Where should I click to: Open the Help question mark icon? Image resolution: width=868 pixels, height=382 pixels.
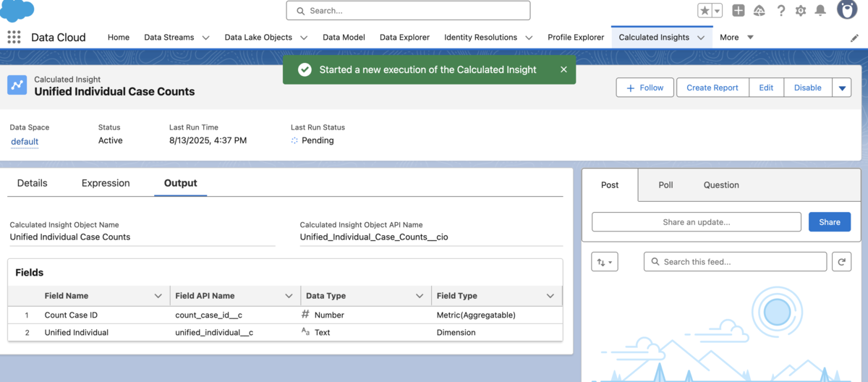(x=780, y=11)
